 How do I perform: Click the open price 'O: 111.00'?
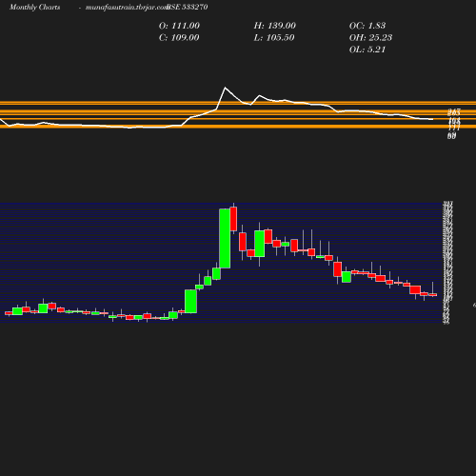click(x=179, y=26)
